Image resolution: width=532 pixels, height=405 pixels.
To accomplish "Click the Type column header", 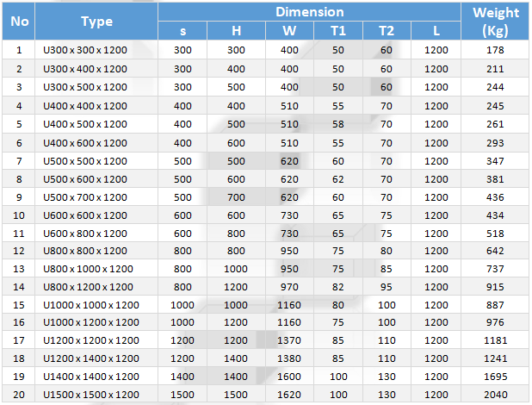I will click(97, 22).
